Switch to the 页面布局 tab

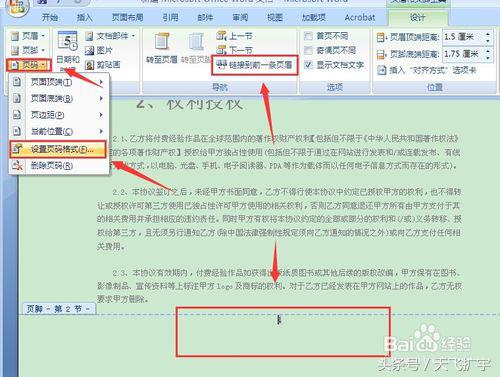pyautogui.click(x=127, y=17)
